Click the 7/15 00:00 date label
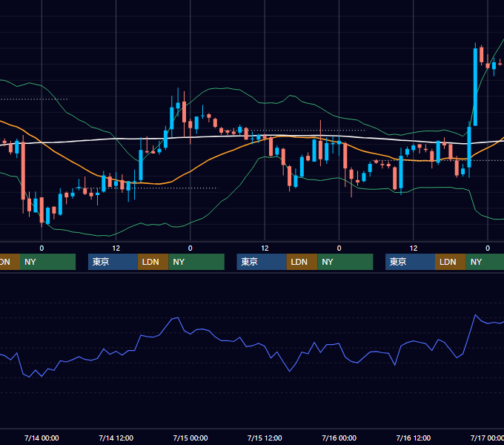Image resolution: width=504 pixels, height=445 pixels. point(190,438)
